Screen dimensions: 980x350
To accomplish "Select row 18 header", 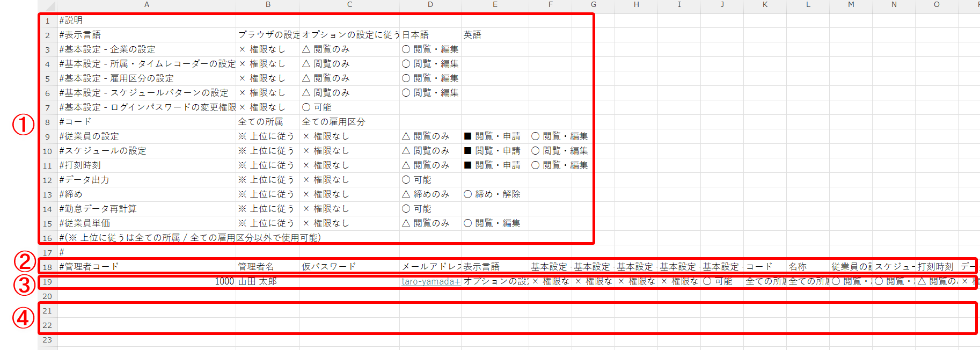I will point(47,267).
